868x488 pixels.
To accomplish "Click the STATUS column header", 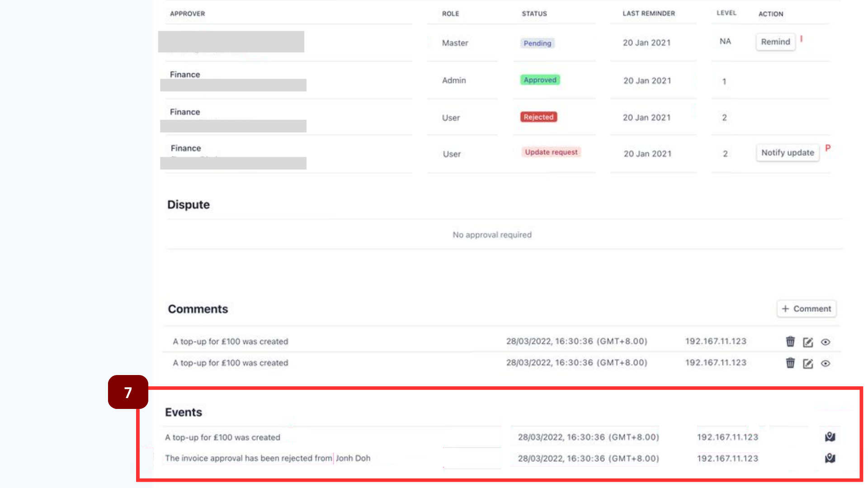I will pos(534,14).
